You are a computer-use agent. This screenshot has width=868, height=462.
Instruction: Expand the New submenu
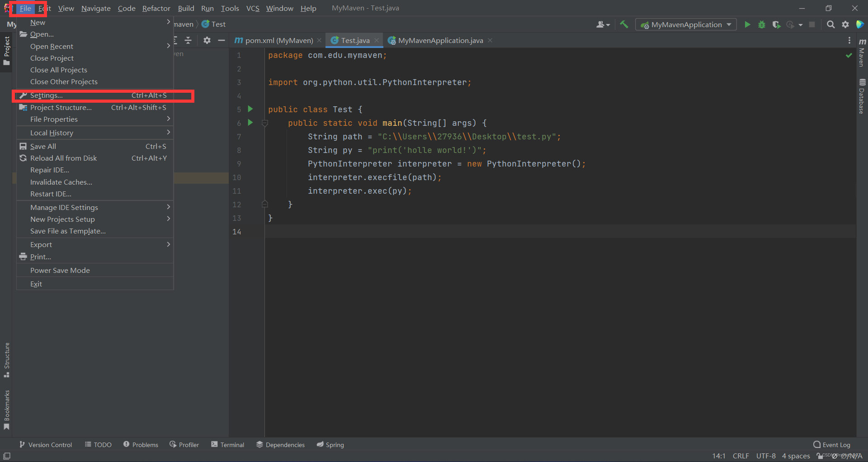[95, 23]
